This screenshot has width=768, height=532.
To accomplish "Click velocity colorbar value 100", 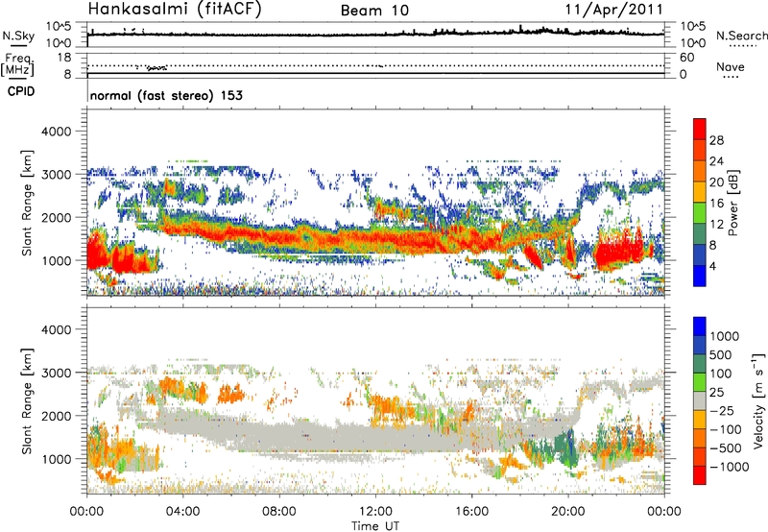I will pyautogui.click(x=721, y=374).
